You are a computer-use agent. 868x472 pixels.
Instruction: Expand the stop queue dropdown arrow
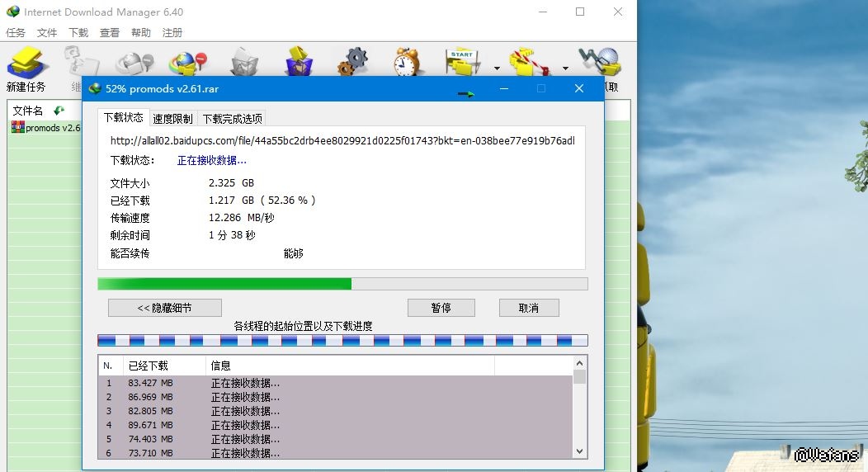(x=565, y=68)
